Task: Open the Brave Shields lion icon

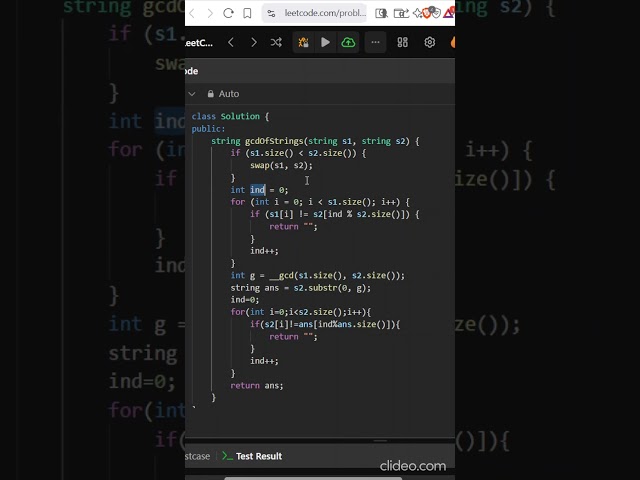Action: point(427,13)
